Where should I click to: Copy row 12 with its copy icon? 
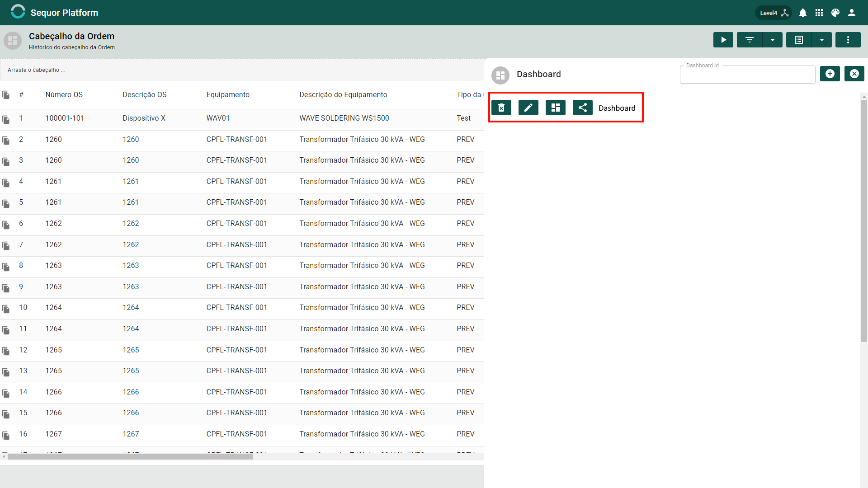pos(6,351)
